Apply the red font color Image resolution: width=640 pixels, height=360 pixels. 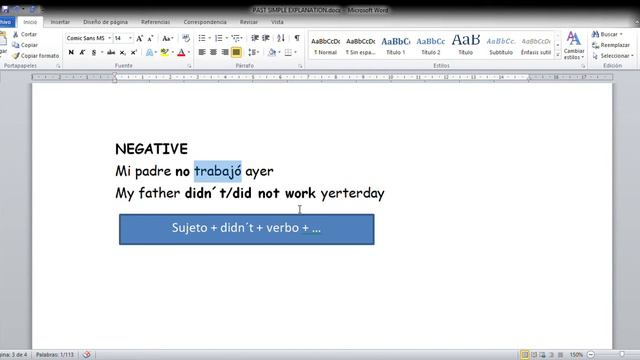(182, 52)
